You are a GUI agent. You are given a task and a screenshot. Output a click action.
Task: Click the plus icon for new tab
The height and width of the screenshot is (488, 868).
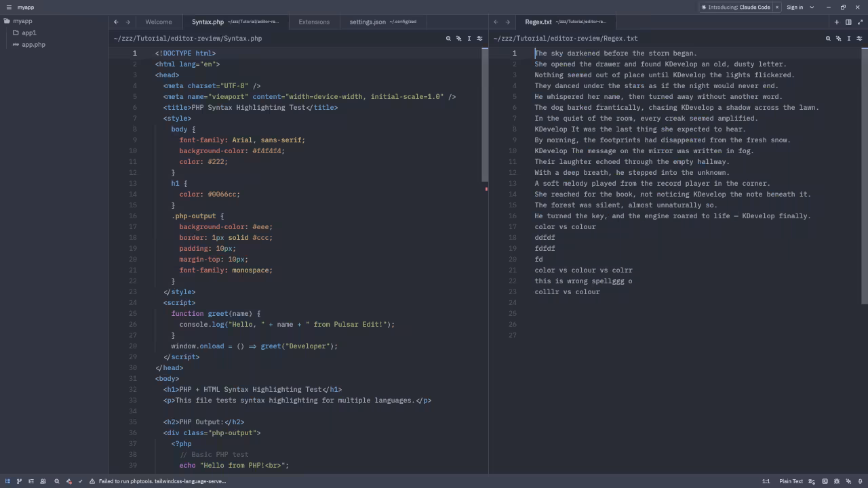pos(837,22)
